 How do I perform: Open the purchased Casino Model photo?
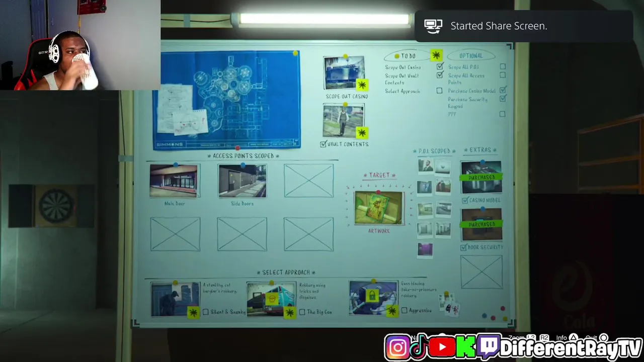click(x=481, y=177)
